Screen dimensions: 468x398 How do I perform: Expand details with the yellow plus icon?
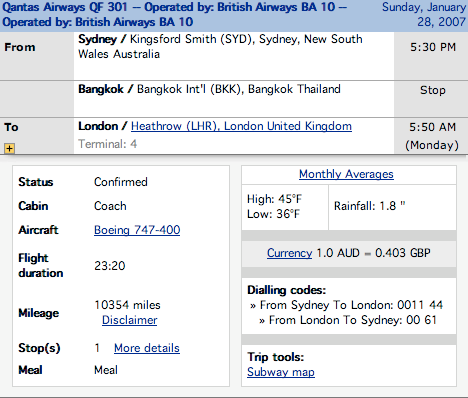pyautogui.click(x=9, y=148)
